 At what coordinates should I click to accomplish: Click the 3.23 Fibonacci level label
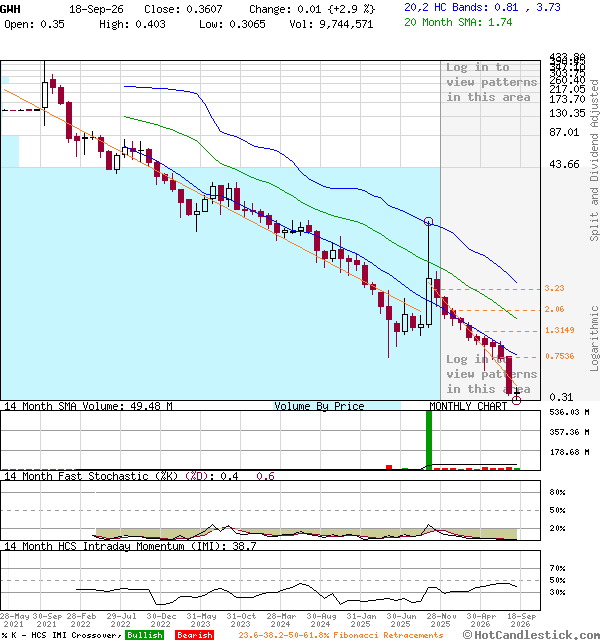pos(554,288)
